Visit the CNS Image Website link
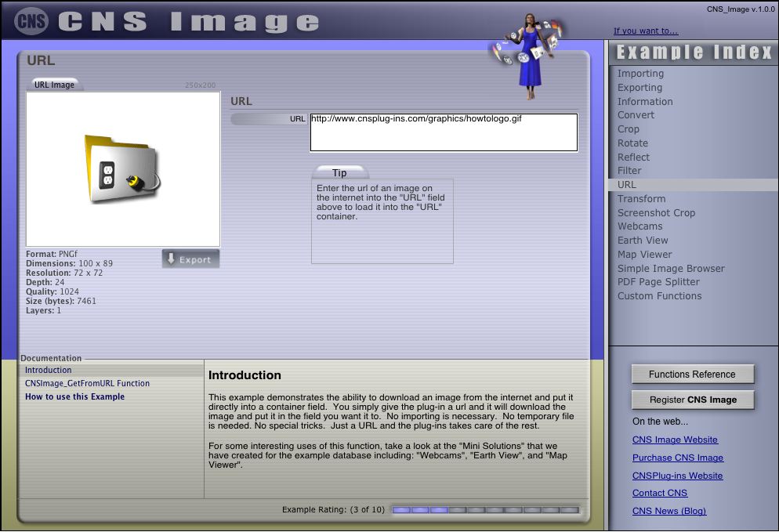Image resolution: width=779 pixels, height=532 pixels. pyautogui.click(x=675, y=440)
